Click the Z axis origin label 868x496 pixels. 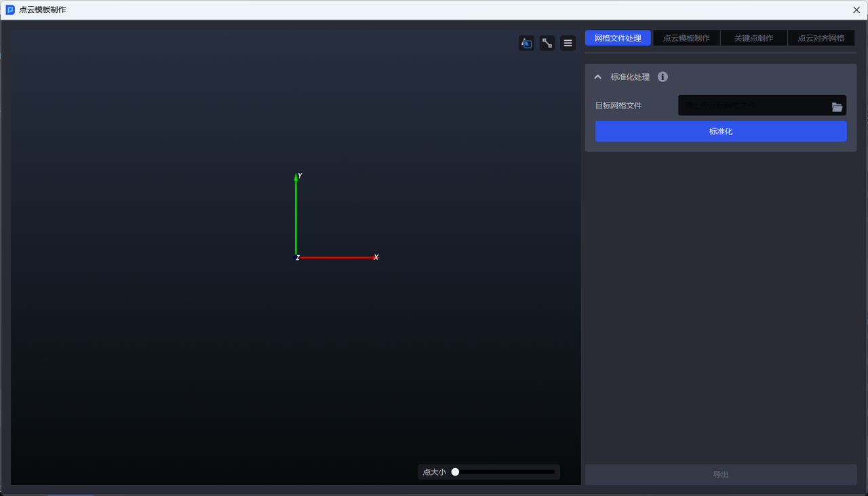[297, 258]
